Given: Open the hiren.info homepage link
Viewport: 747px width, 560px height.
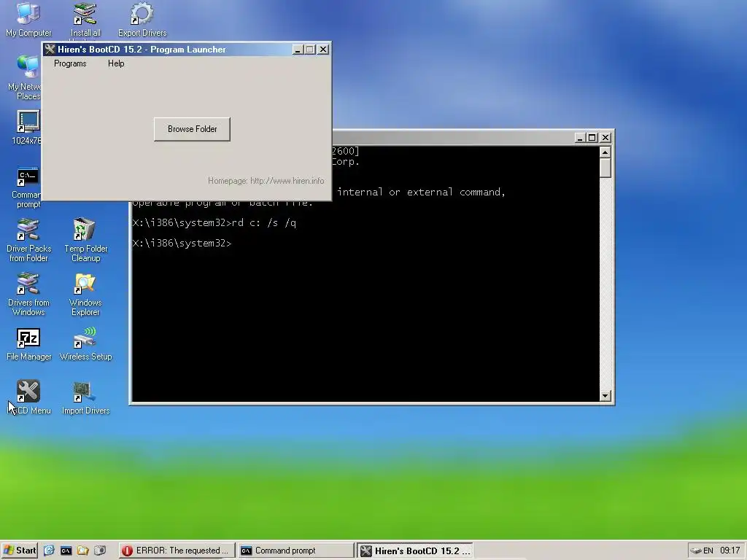Looking at the screenshot, I should tap(266, 181).
